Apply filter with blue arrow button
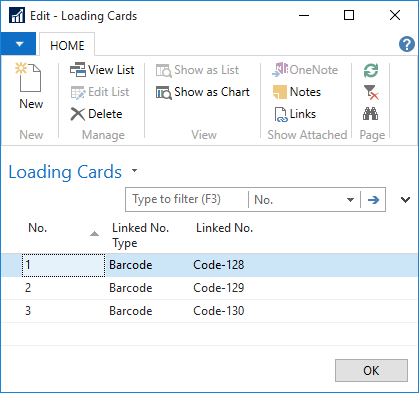The width and height of the screenshot is (419, 393). click(373, 200)
